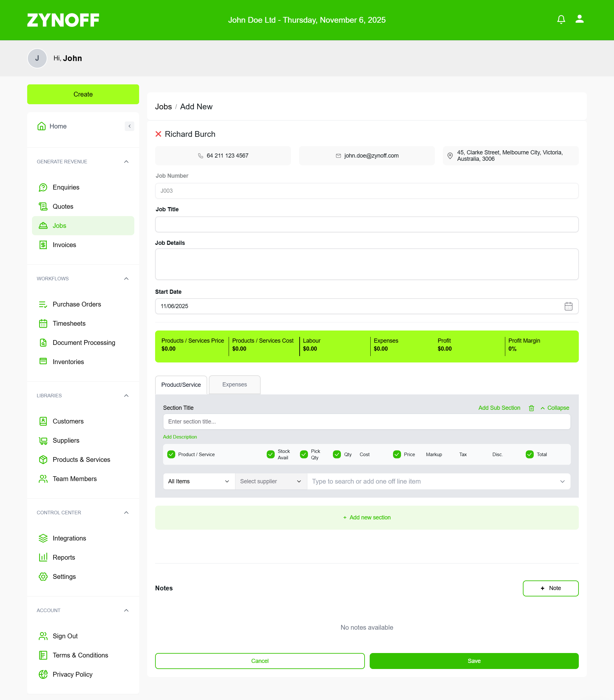Screen dimensions: 614x700
Task: Open the user profile icon in header
Action: (x=579, y=19)
